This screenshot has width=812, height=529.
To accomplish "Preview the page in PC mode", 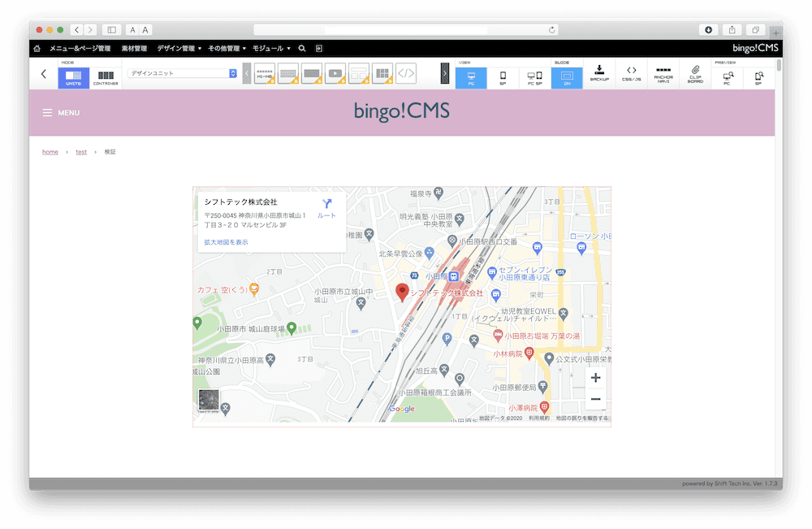I will click(x=728, y=78).
